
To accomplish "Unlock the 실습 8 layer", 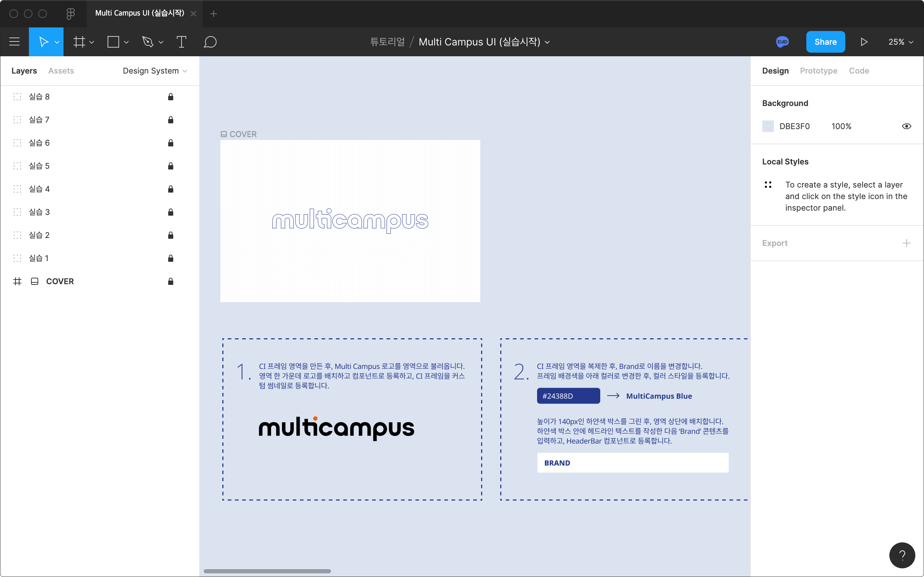I will (171, 97).
